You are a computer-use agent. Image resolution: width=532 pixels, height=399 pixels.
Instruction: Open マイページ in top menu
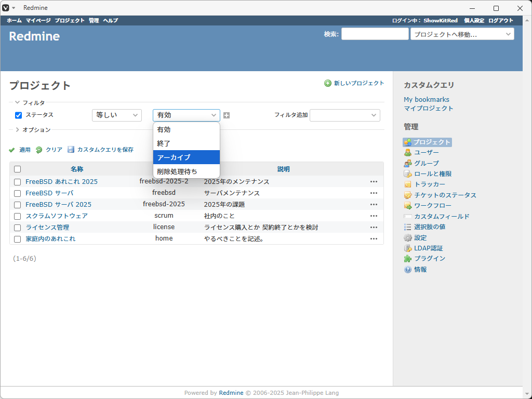tap(38, 20)
